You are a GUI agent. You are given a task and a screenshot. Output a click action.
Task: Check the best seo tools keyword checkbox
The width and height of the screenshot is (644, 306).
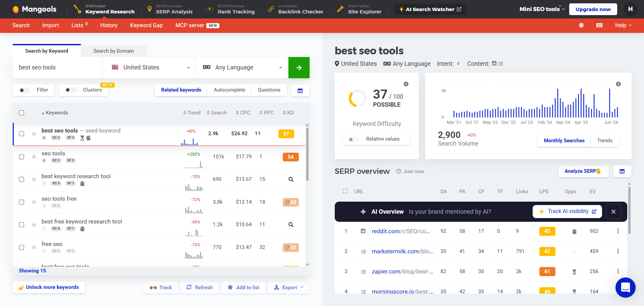click(x=21, y=134)
